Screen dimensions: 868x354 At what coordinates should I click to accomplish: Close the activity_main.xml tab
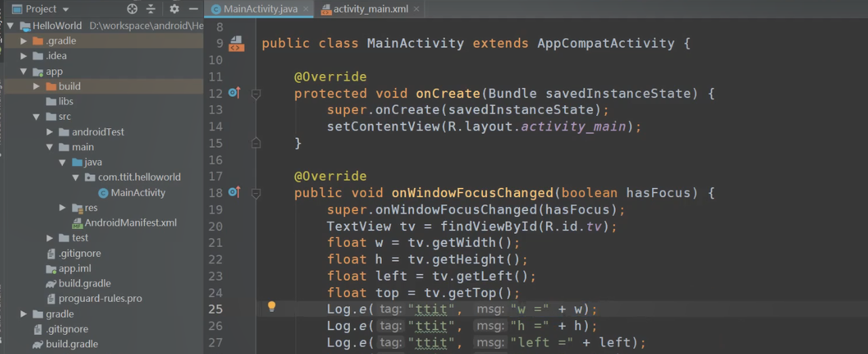pos(416,9)
